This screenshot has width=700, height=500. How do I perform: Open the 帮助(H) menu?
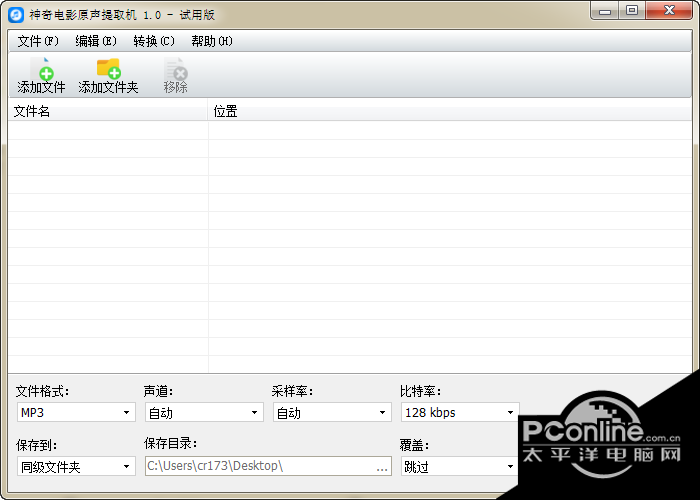212,41
